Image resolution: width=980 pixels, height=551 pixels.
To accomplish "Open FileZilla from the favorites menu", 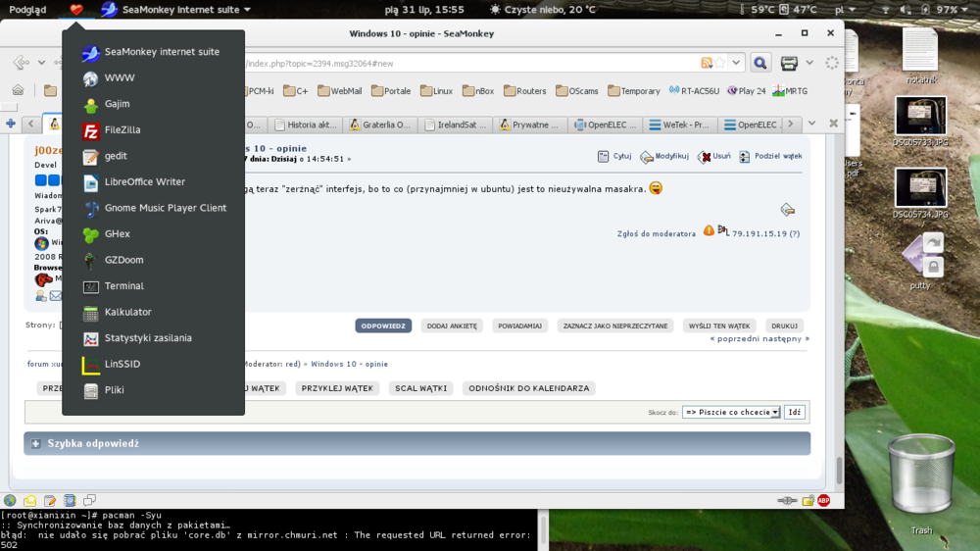I will (x=122, y=129).
